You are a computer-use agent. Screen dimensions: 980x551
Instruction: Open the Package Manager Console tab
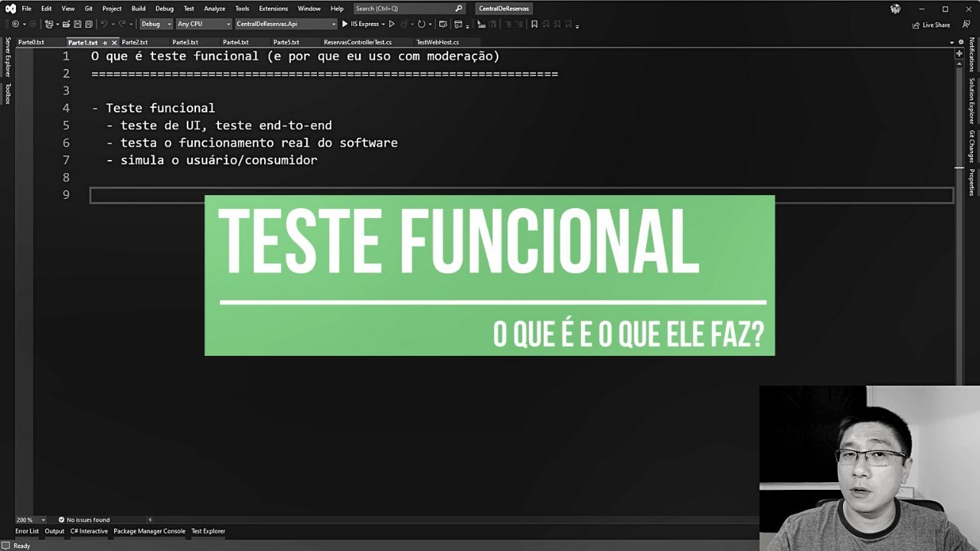click(149, 531)
